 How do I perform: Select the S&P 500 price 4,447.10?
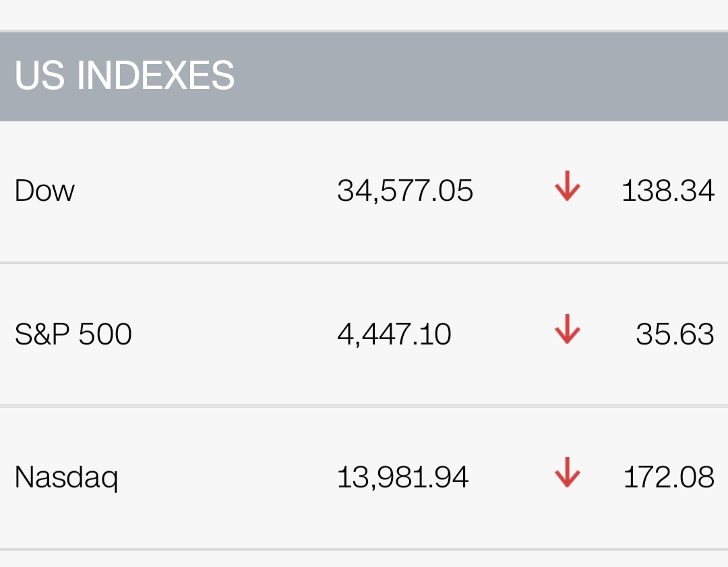point(394,334)
